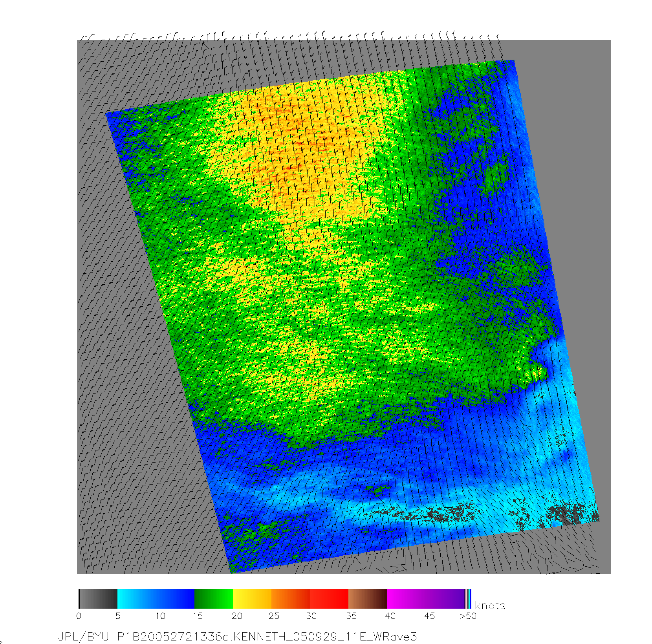Click the brown 35-40 knots color band

pos(368,599)
